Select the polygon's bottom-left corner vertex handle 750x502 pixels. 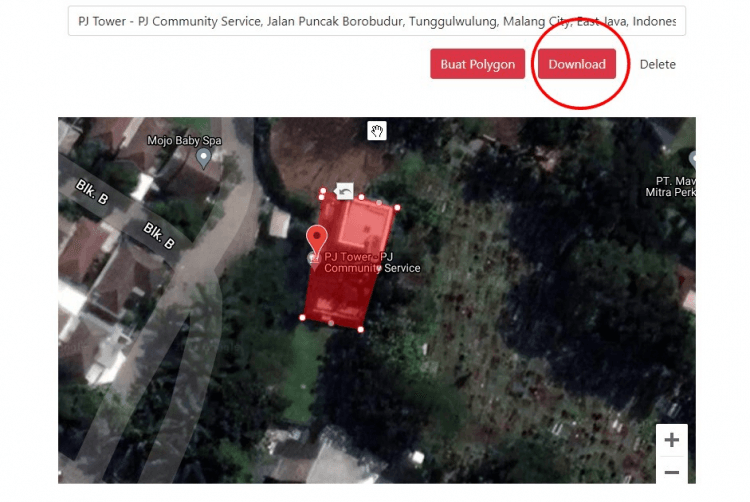click(x=302, y=317)
